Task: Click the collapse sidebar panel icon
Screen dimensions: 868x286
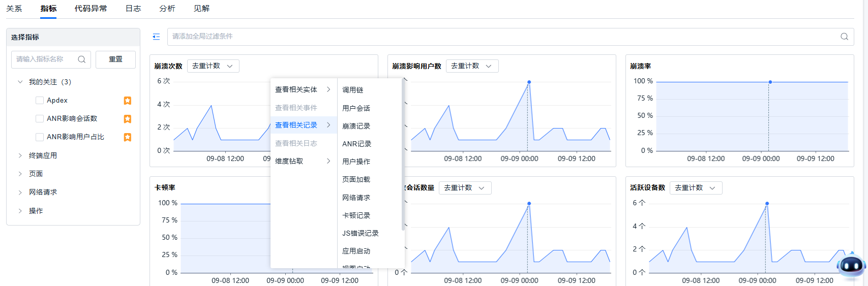Action: point(156,37)
